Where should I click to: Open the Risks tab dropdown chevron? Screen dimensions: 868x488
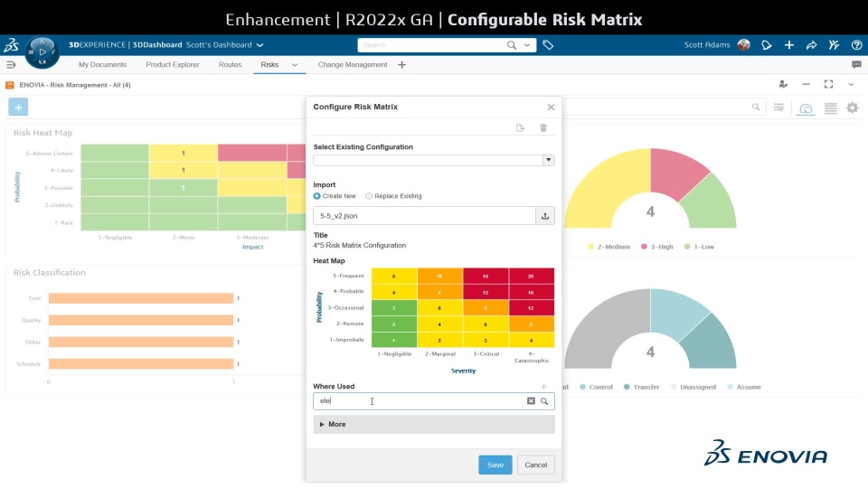295,65
